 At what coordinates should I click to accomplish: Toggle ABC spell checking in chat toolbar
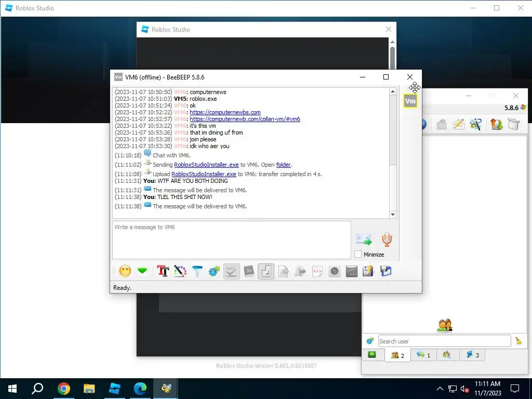pos(231,271)
